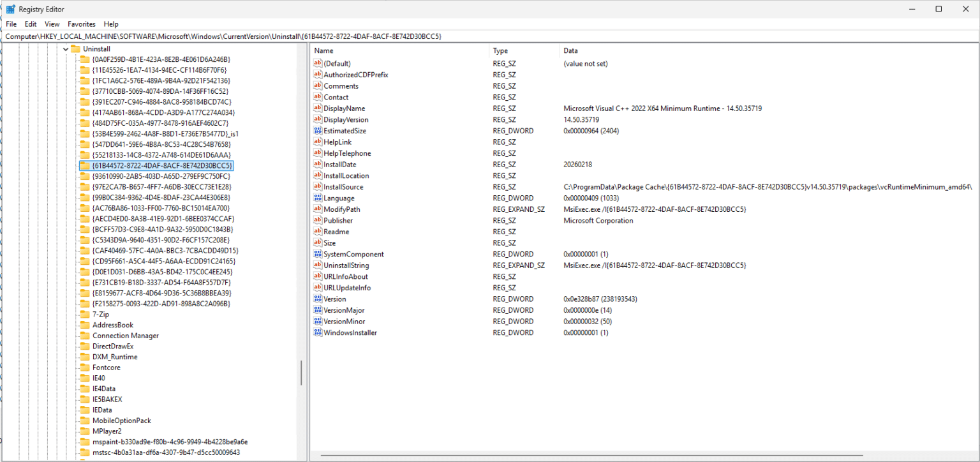
Task: Click the MPlayer2 folder icon
Action: pos(85,431)
